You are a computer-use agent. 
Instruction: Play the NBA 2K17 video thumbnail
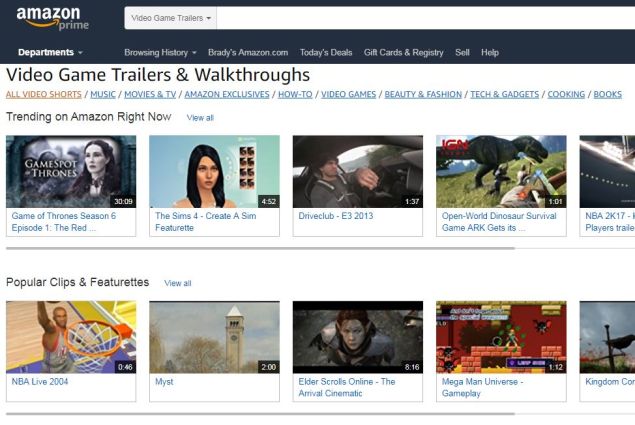(x=607, y=172)
